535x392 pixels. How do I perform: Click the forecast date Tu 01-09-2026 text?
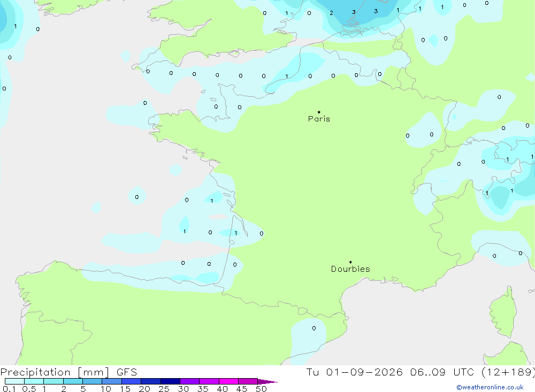pos(354,372)
